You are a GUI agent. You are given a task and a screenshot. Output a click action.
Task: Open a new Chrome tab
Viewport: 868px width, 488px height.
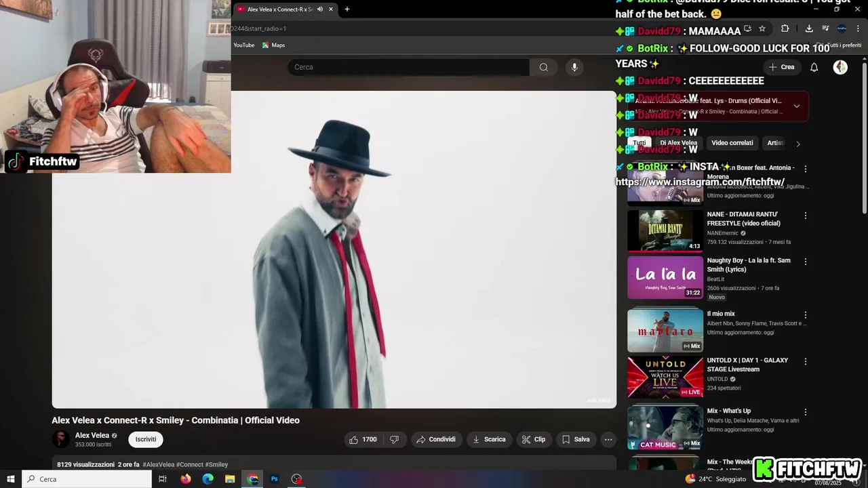pos(347,9)
